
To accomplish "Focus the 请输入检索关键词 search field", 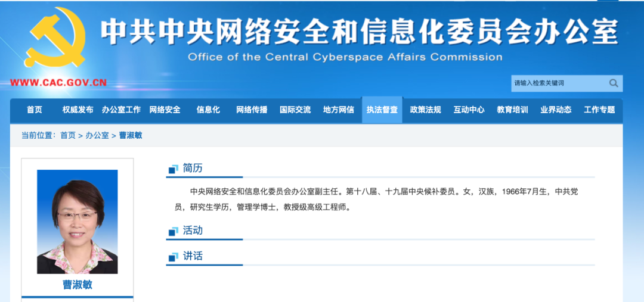I will [x=559, y=83].
